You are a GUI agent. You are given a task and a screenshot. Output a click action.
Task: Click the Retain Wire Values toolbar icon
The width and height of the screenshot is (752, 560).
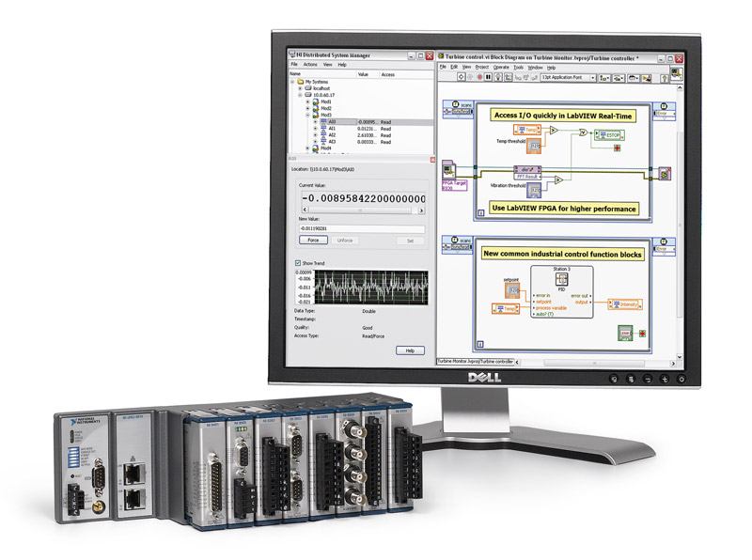tap(508, 77)
